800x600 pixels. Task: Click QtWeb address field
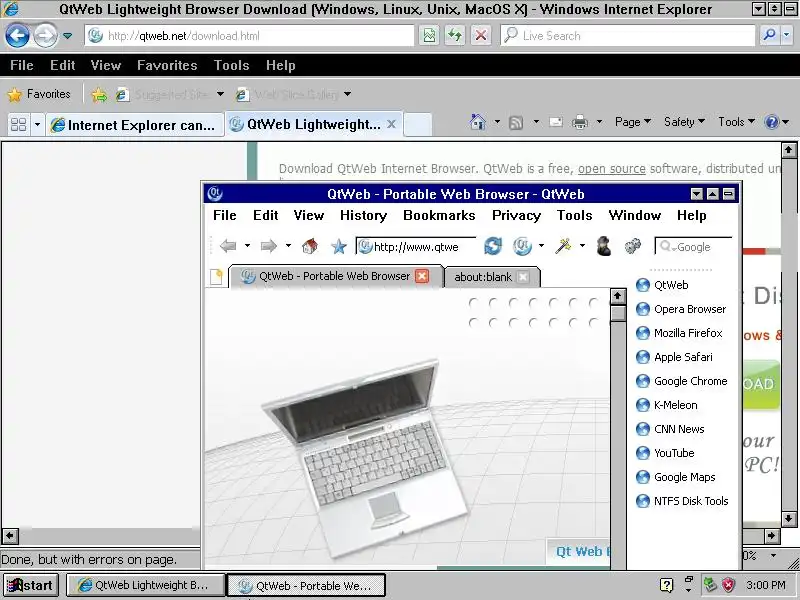click(416, 247)
